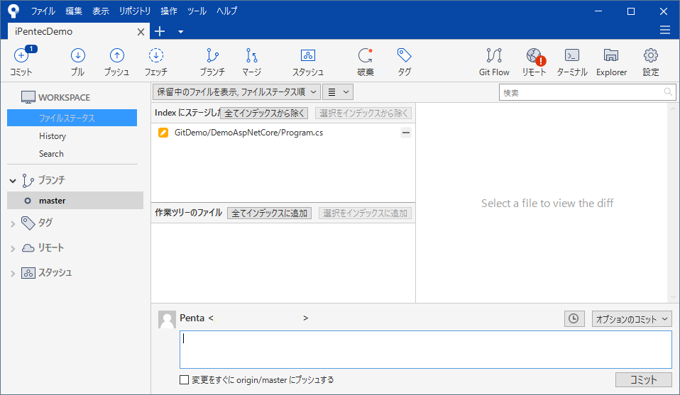The height and width of the screenshot is (395, 680).
Task: Click the Discard (破棄) toolbar icon
Action: tap(365, 55)
